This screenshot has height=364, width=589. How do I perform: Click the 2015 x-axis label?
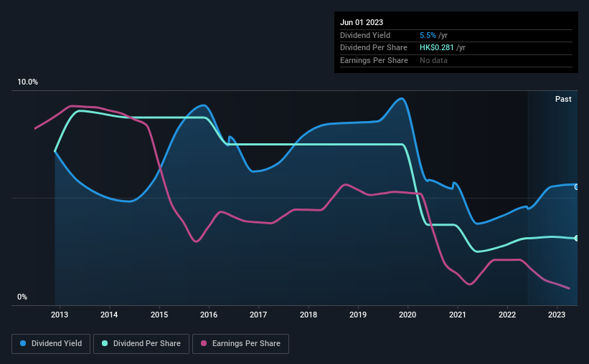[x=159, y=315]
